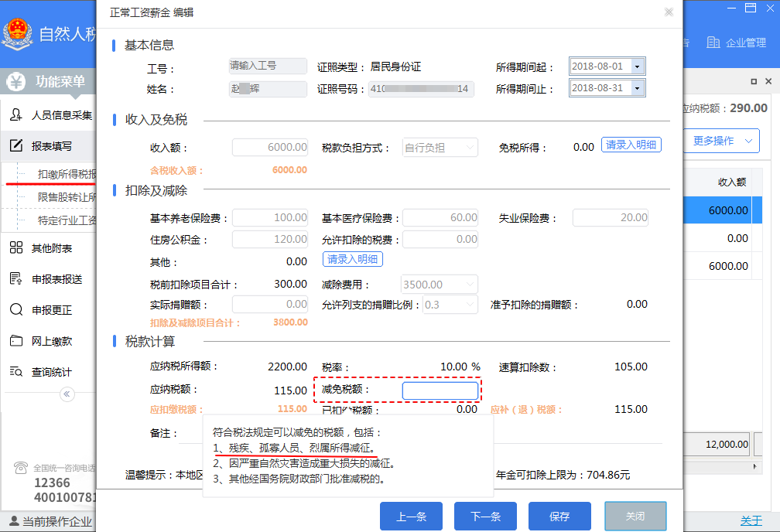Viewport: 780px width, 532px height.
Task: Collapse the sidebar with the double-chevron button
Action: pos(67,394)
